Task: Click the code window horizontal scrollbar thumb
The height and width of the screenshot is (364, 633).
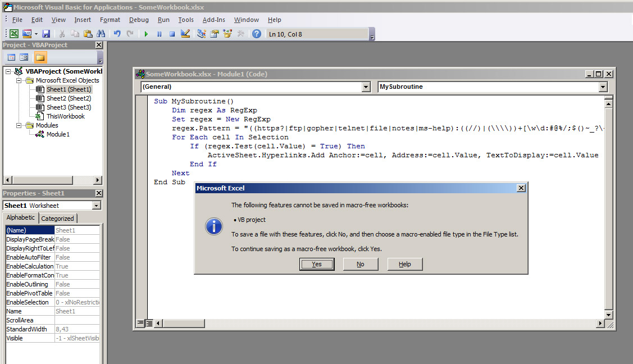Action: coord(184,323)
